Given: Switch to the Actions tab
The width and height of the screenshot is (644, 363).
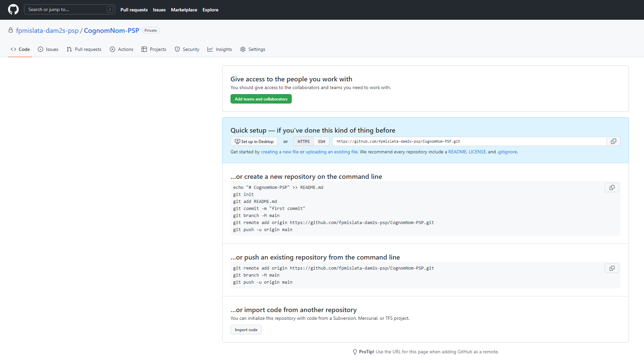Looking at the screenshot, I should tap(121, 49).
